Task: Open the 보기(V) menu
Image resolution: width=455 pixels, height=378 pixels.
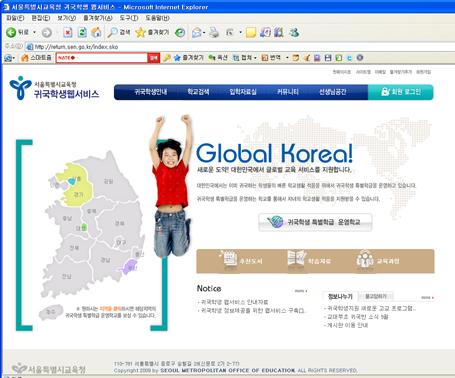Action: click(66, 18)
